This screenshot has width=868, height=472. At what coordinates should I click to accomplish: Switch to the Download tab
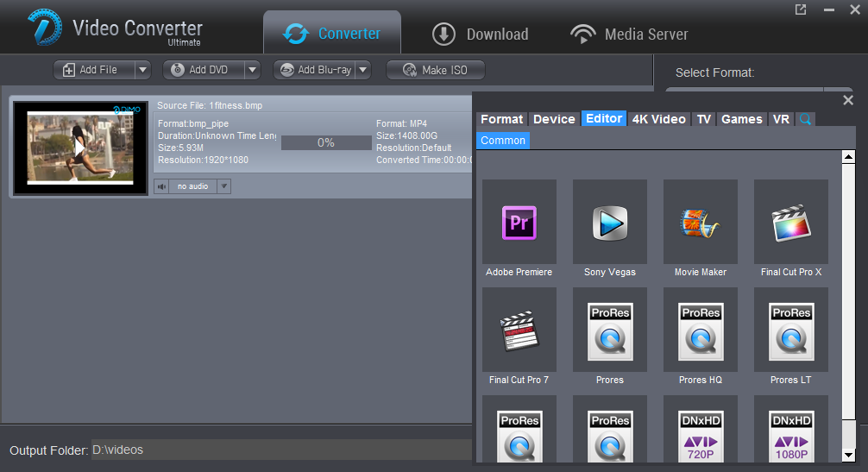click(481, 35)
